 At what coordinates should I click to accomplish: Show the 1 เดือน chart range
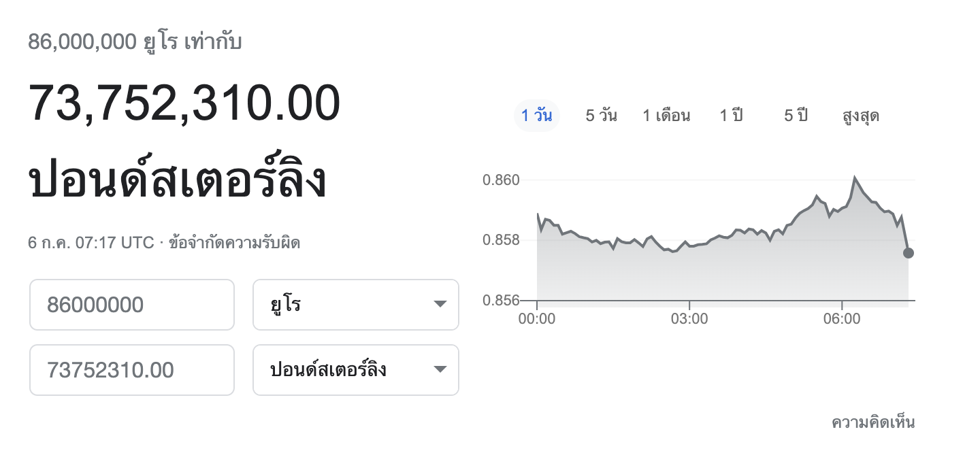(x=666, y=116)
